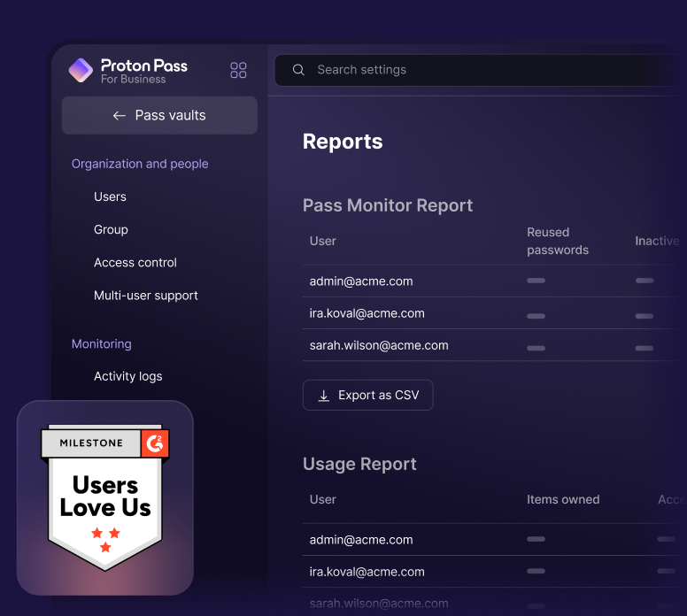Select admin@acme.com in Pass Monitor Report
This screenshot has width=687, height=616.
361,281
